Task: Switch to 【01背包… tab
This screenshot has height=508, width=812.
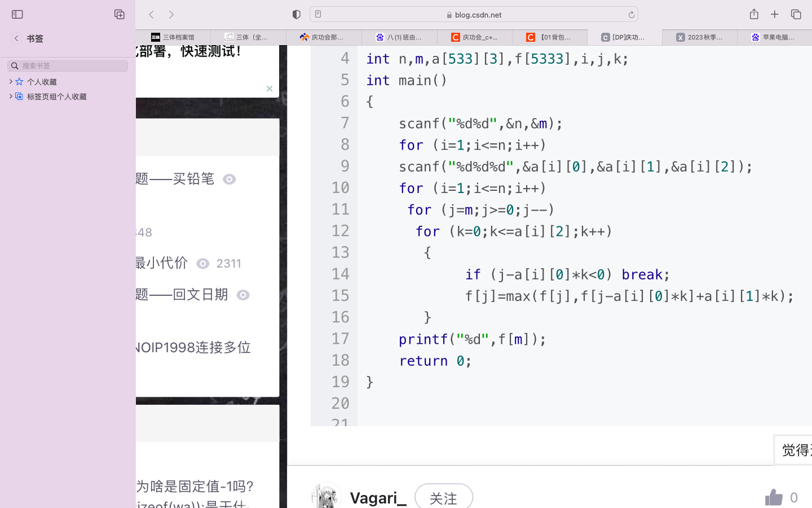Action: coord(550,37)
